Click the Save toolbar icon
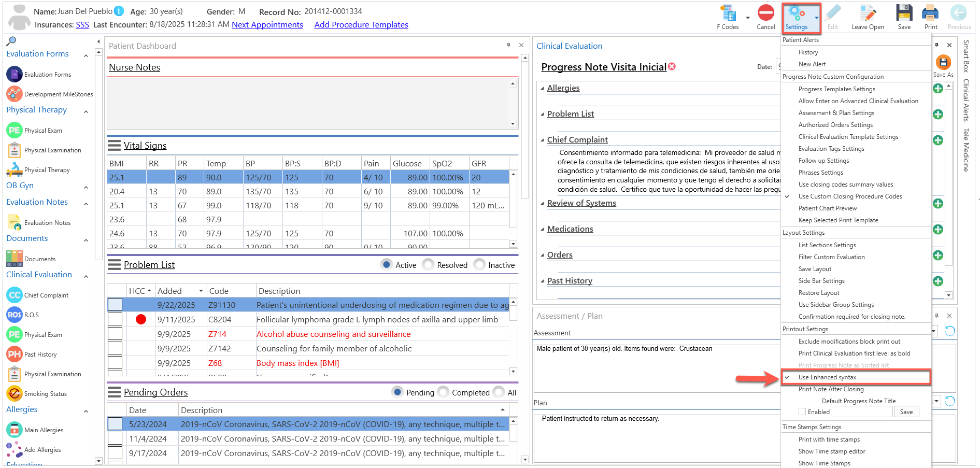980x468 pixels. click(x=904, y=13)
